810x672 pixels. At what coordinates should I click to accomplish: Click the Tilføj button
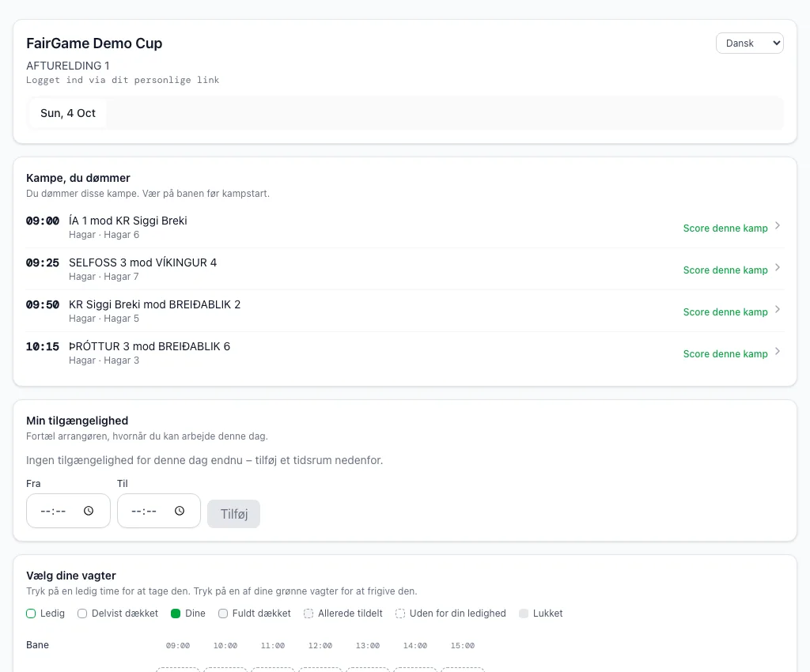click(x=233, y=514)
